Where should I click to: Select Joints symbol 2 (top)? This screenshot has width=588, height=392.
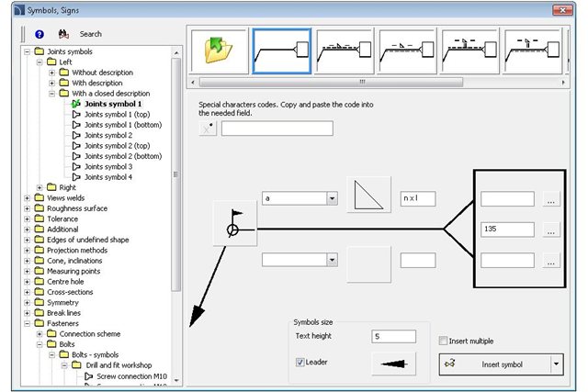coord(117,146)
